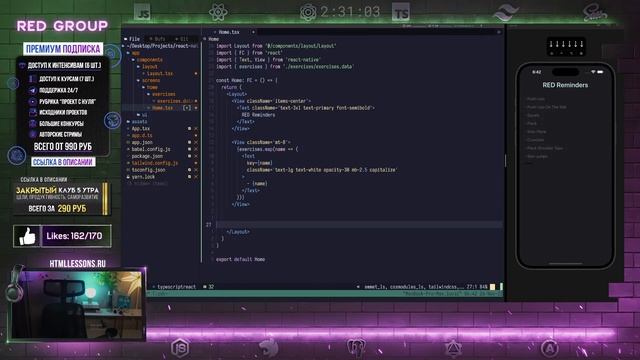Select the Home.tsx editor tab
640x360 pixels.
click(x=229, y=32)
